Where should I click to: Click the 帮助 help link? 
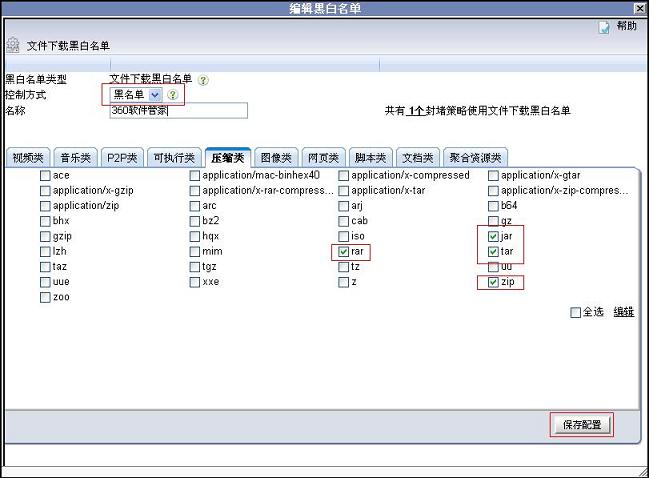(626, 27)
